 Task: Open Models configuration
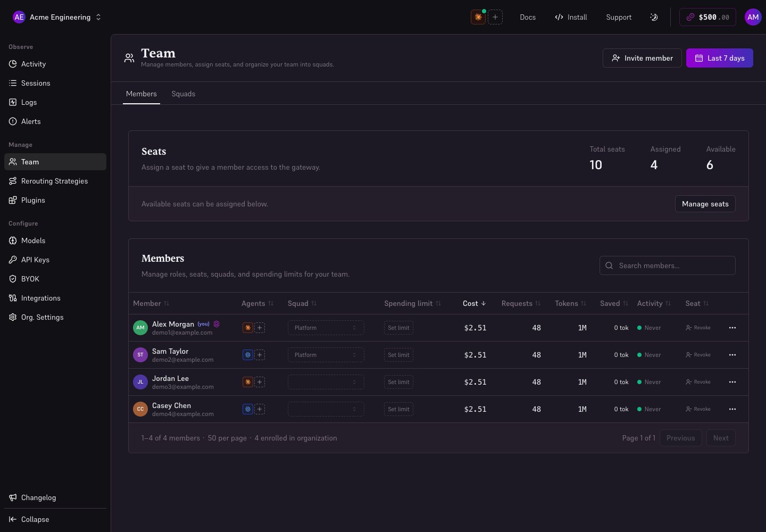(x=55, y=240)
